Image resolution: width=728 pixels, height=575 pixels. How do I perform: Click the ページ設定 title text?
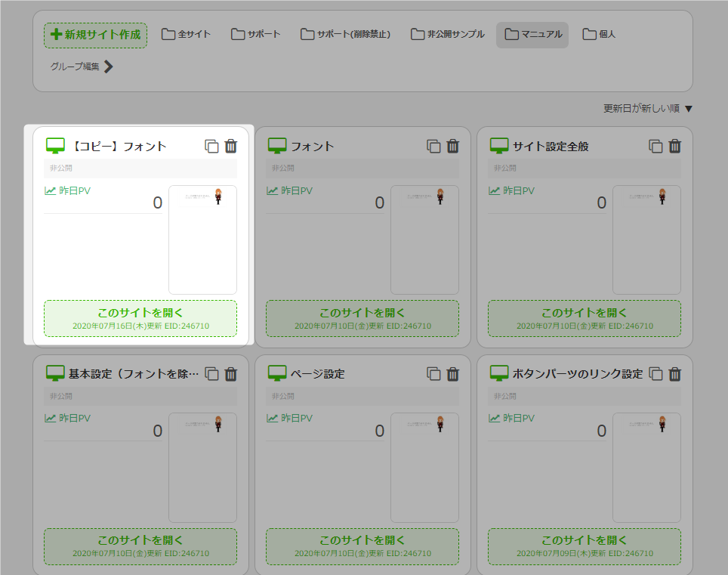coord(318,374)
